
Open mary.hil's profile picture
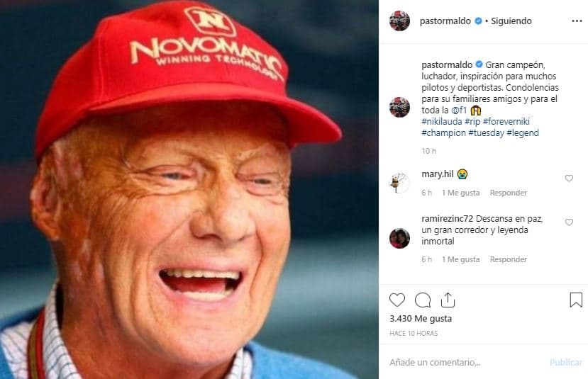pyautogui.click(x=399, y=183)
